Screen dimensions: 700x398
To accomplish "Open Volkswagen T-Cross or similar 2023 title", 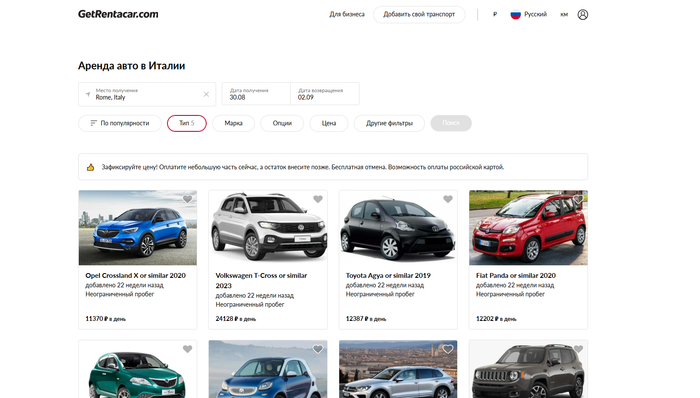I will tap(261, 280).
